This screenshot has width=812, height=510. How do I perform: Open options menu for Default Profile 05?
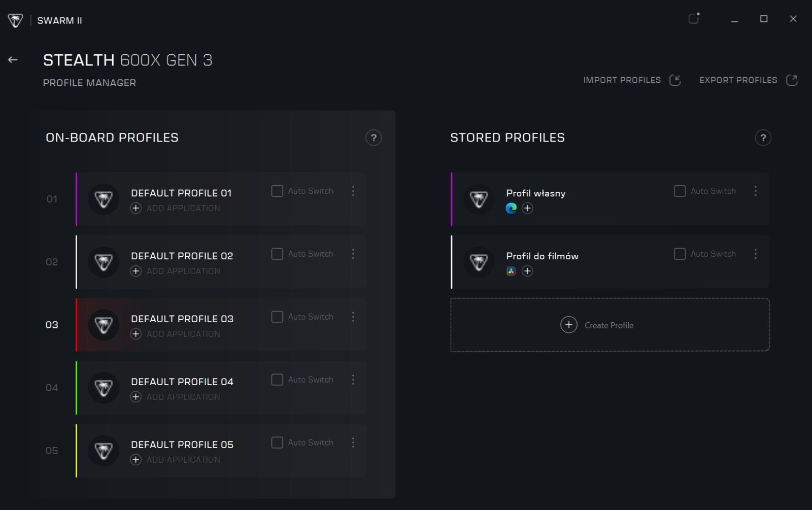353,443
